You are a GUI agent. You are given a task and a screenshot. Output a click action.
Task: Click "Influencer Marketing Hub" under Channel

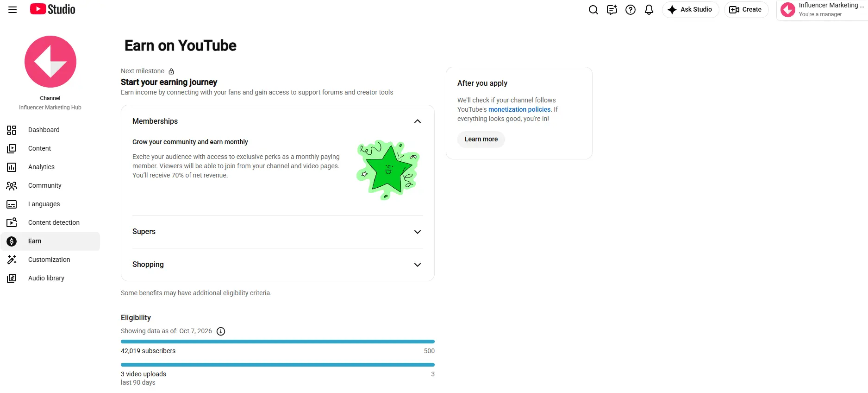50,108
